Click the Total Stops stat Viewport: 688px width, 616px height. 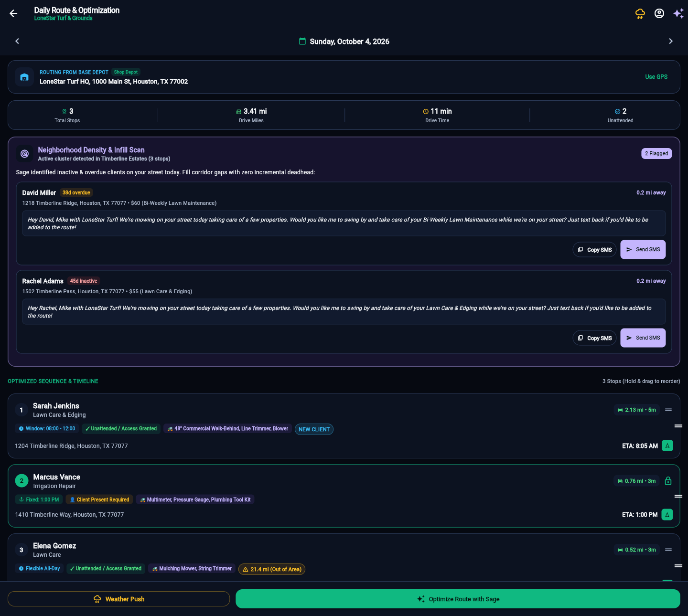(x=67, y=115)
